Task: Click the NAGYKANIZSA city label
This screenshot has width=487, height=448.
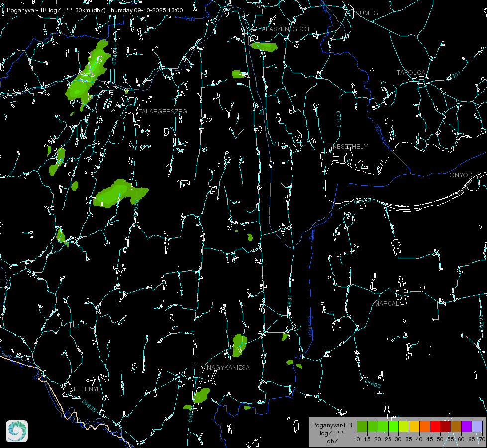Action: coord(228,367)
